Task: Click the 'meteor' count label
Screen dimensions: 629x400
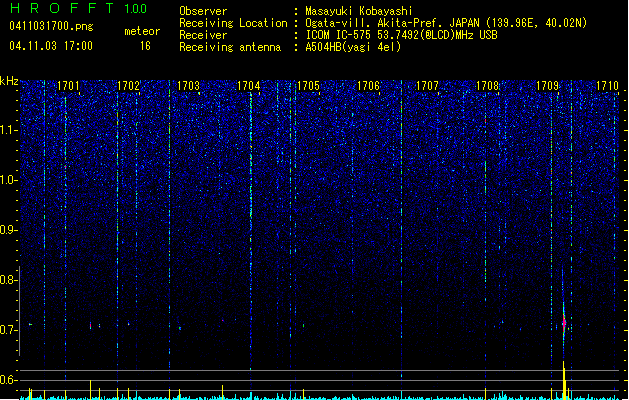Action: pos(142,31)
